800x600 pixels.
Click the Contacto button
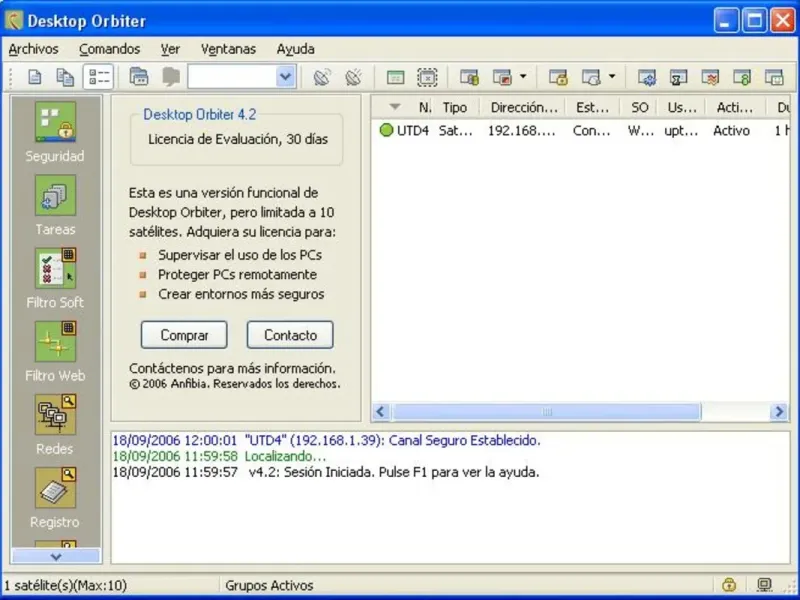290,335
